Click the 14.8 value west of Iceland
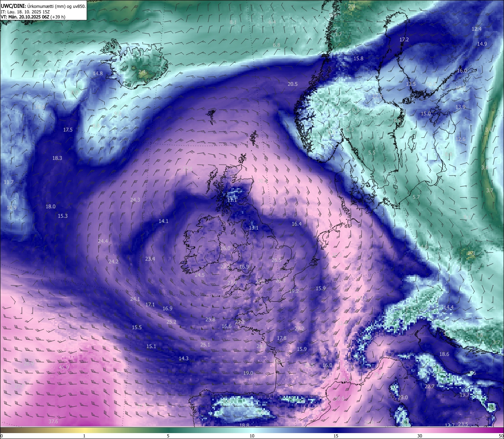Screen dimensions: 504x439 coord(98,73)
